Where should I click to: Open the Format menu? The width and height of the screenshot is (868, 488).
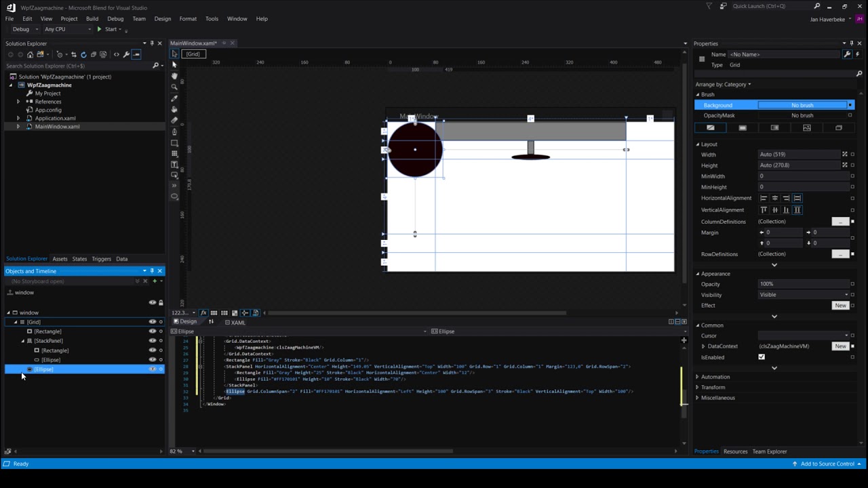pyautogui.click(x=188, y=19)
